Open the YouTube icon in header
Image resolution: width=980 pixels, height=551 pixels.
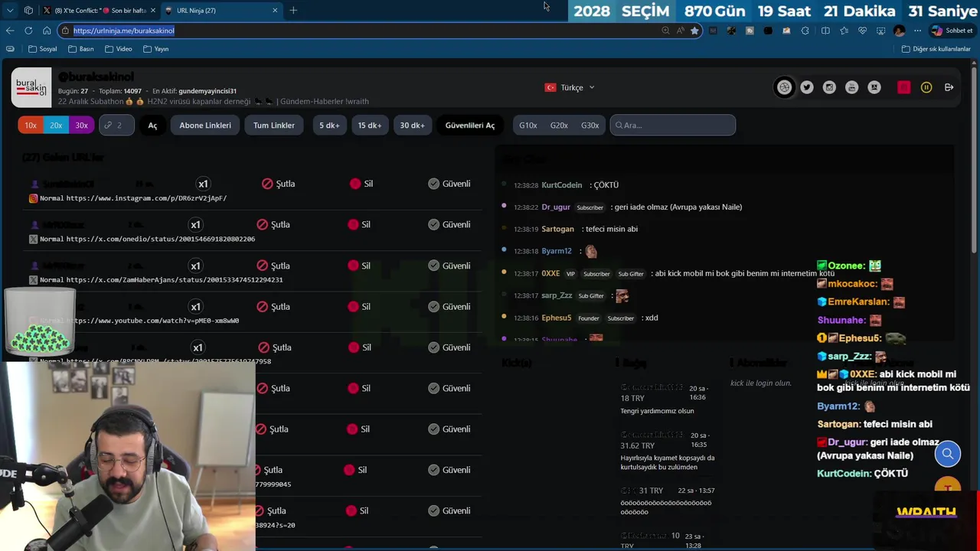tap(851, 87)
